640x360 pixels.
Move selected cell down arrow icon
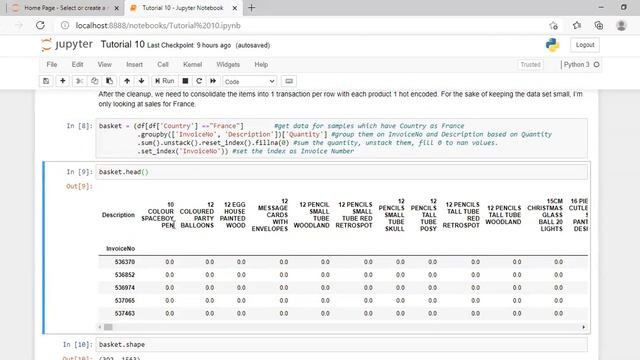pyautogui.click(x=142, y=81)
